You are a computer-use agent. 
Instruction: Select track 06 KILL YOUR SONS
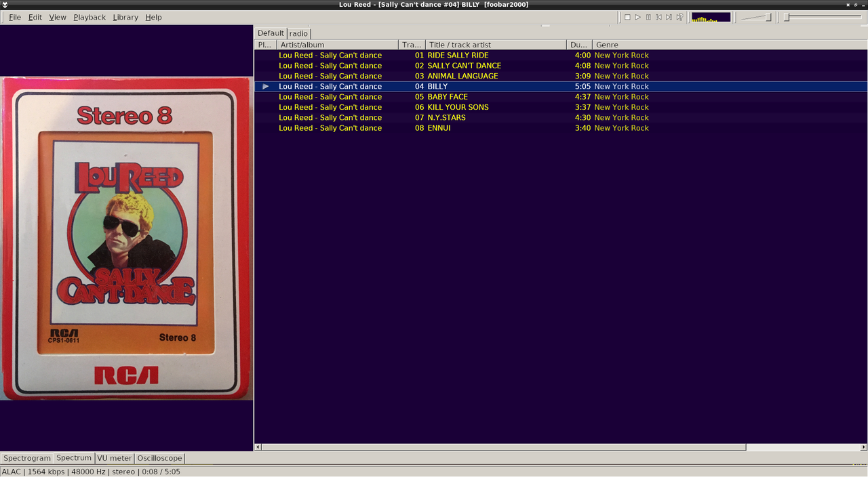click(561, 107)
